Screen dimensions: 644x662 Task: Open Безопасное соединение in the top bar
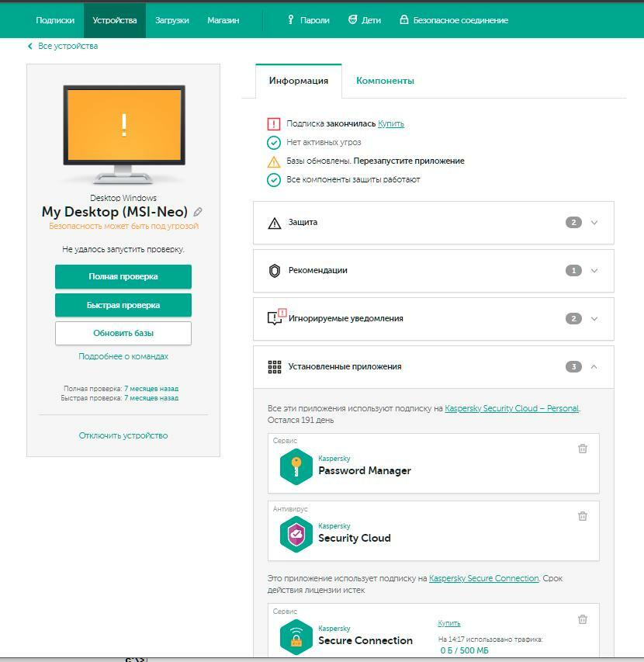460,20
